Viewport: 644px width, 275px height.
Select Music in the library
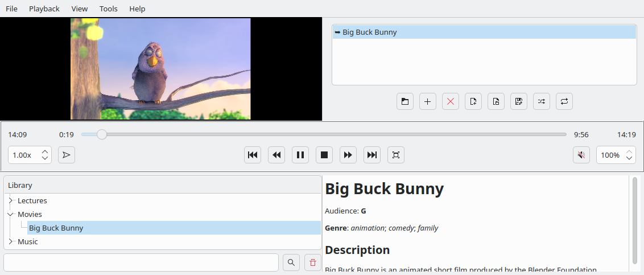(27, 241)
